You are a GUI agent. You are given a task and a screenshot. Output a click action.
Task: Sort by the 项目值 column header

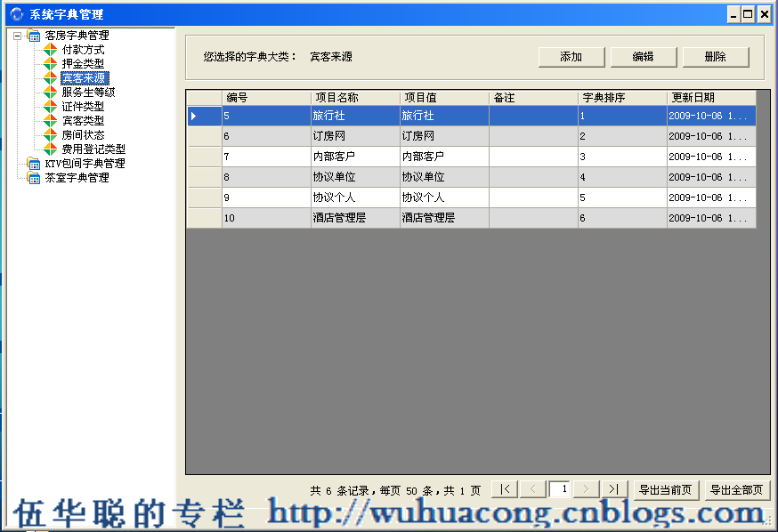444,98
